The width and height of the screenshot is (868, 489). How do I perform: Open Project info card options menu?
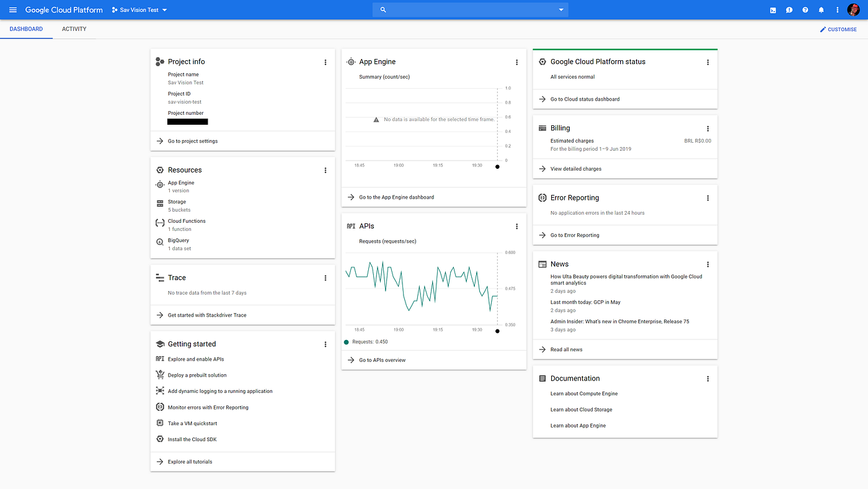coord(325,62)
